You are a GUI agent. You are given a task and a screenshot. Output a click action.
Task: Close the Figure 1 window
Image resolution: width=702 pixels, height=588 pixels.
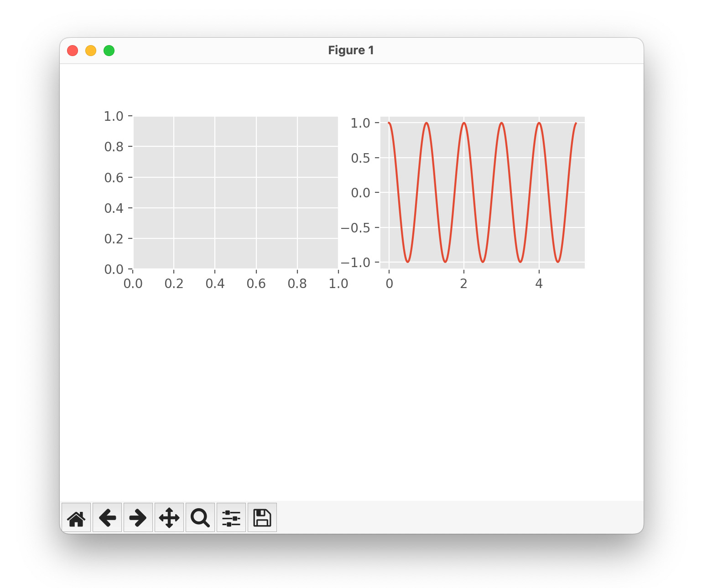tap(73, 51)
